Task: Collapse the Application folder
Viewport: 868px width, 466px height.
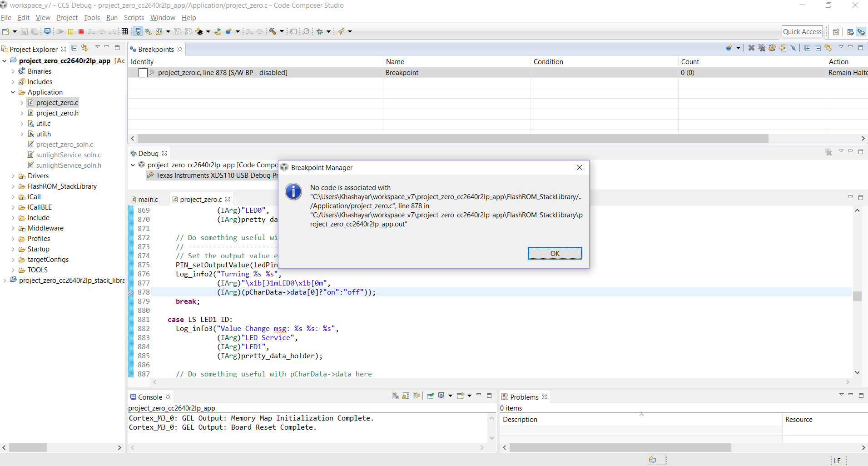Action: [12, 92]
